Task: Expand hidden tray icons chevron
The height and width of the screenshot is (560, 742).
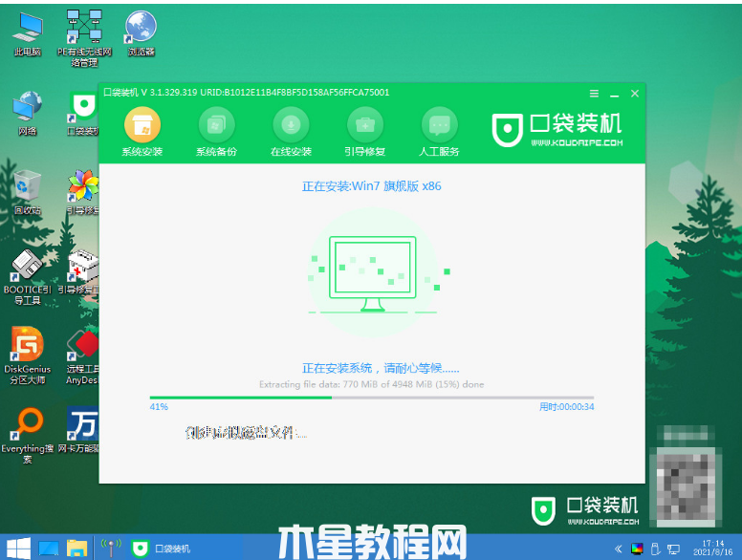Action: coord(618,549)
